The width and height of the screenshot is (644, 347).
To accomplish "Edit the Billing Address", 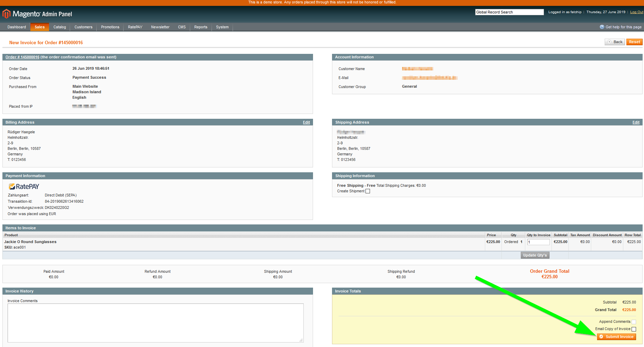I will click(x=306, y=122).
